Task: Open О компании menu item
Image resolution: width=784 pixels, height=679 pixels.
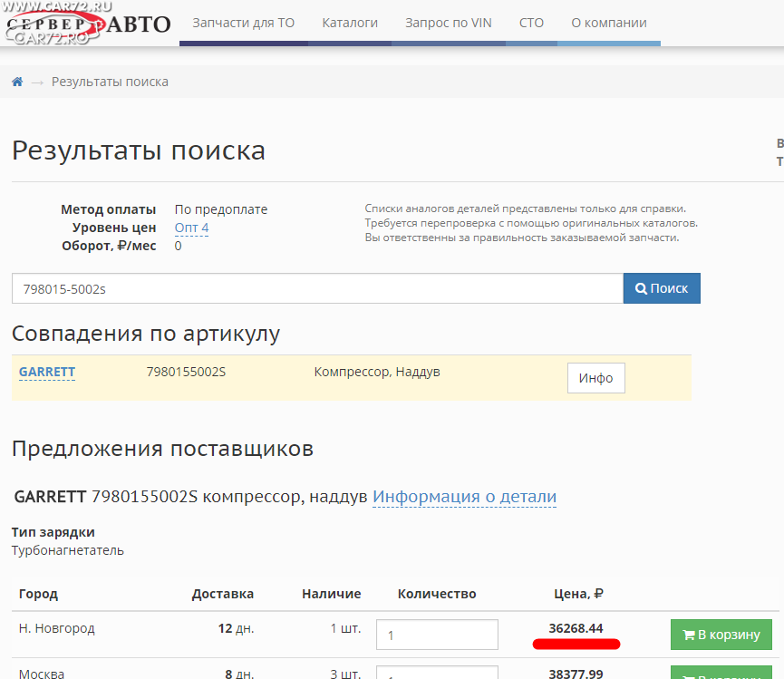Action: [x=609, y=23]
